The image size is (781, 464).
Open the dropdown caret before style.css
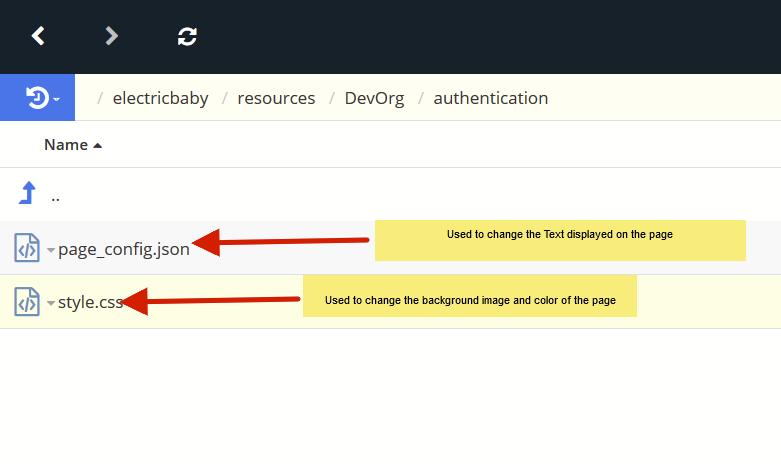51,303
